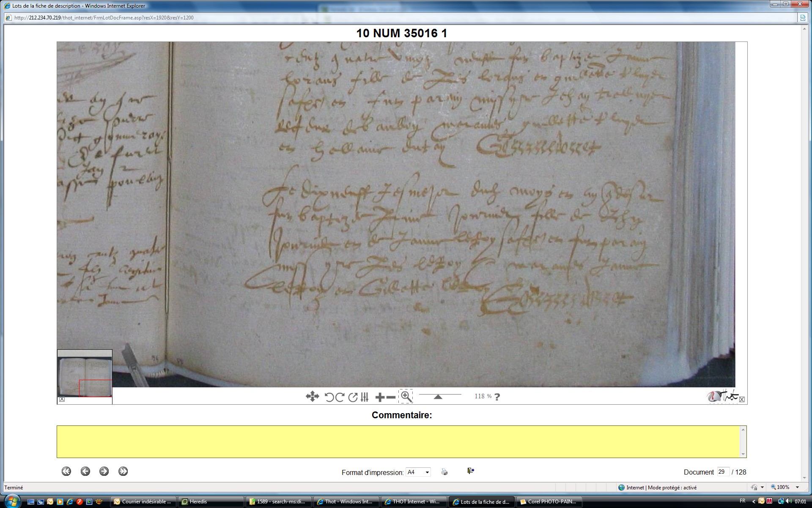Go to the previous document
This screenshot has width=812, height=508.
[x=85, y=471]
